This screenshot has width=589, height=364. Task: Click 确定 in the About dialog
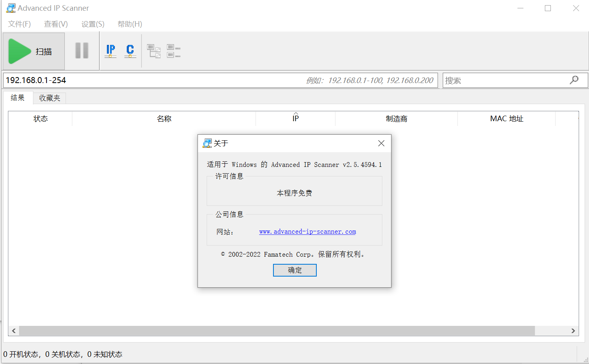point(295,270)
